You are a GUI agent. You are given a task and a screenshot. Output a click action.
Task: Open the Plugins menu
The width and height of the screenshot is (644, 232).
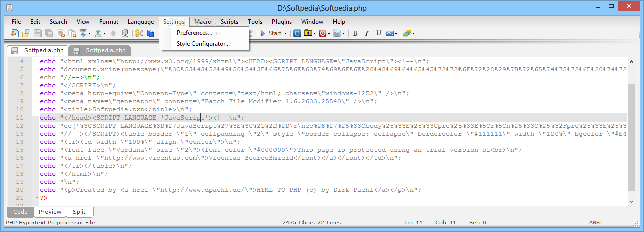coord(282,22)
